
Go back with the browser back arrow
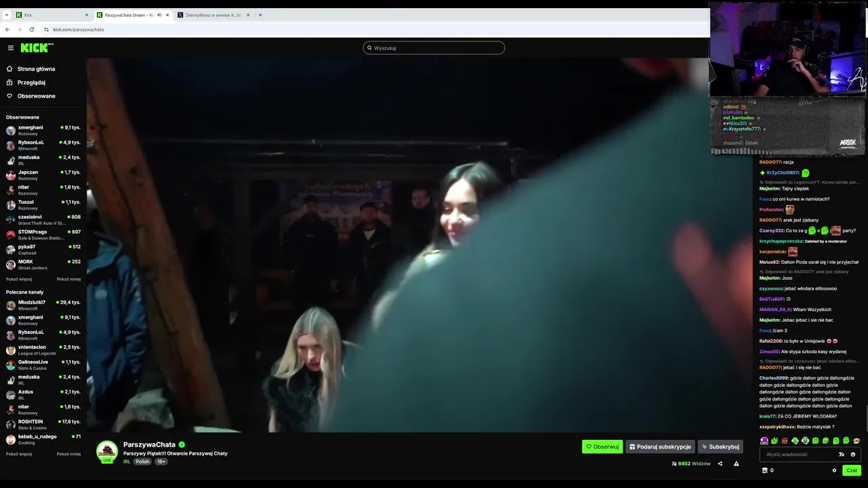coord(7,29)
